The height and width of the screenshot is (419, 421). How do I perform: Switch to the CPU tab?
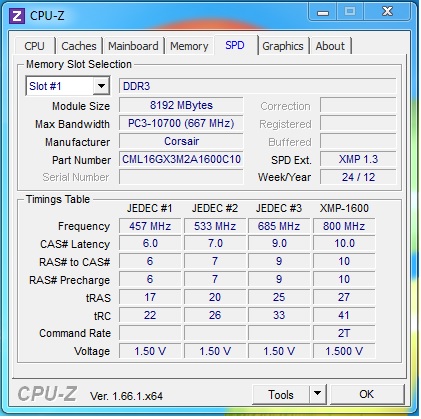[x=34, y=46]
